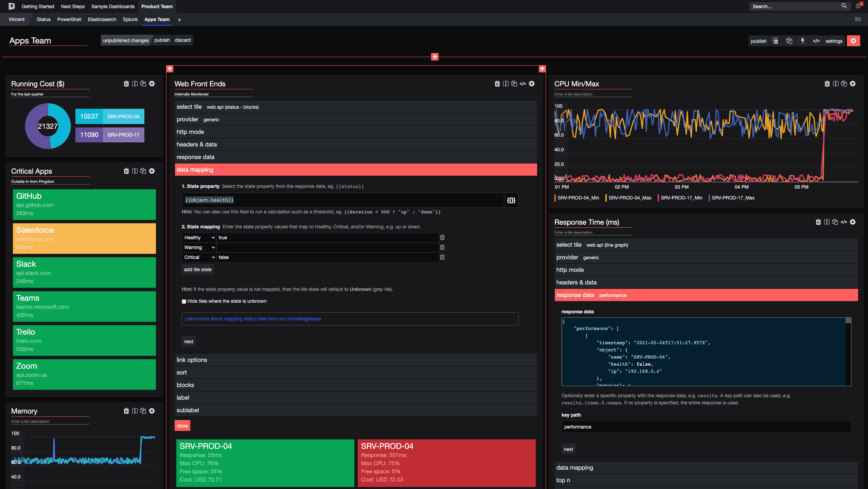The width and height of the screenshot is (868, 489).
Task: Open mustache picker next to state property field
Action: coord(511,200)
